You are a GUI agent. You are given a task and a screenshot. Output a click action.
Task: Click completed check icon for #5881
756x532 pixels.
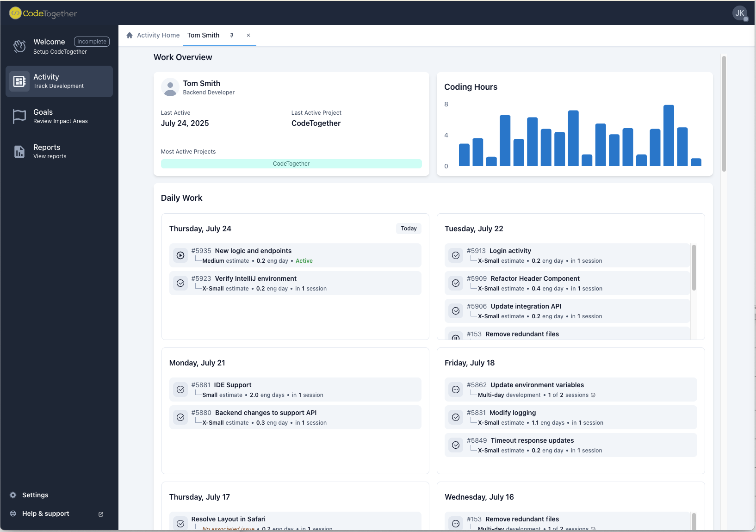point(180,390)
